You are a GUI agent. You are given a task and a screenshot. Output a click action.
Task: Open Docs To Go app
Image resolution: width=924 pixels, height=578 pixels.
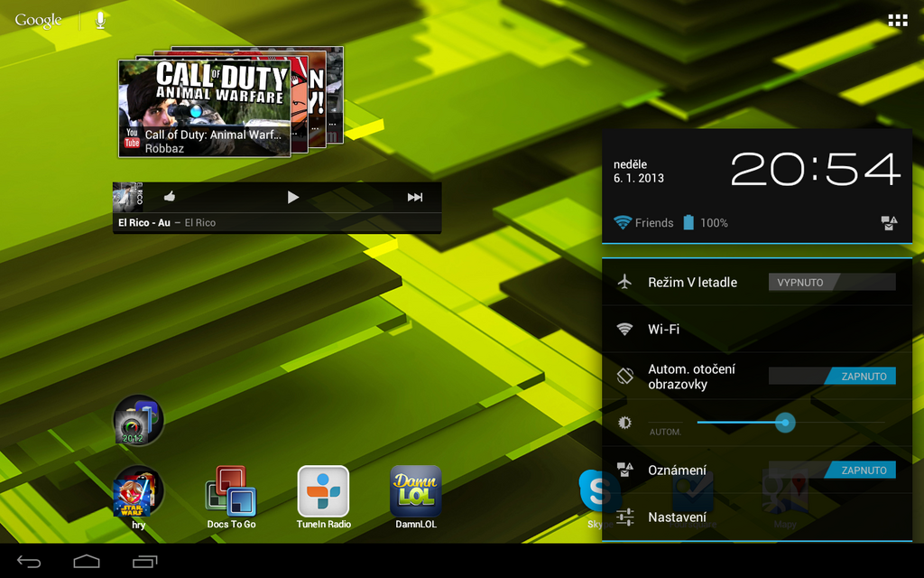(x=231, y=492)
